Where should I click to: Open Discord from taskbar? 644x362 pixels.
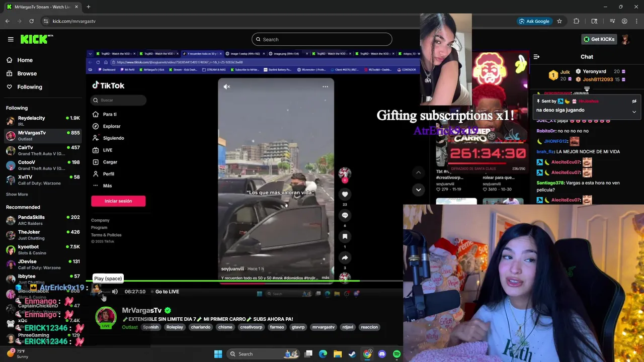click(382, 354)
